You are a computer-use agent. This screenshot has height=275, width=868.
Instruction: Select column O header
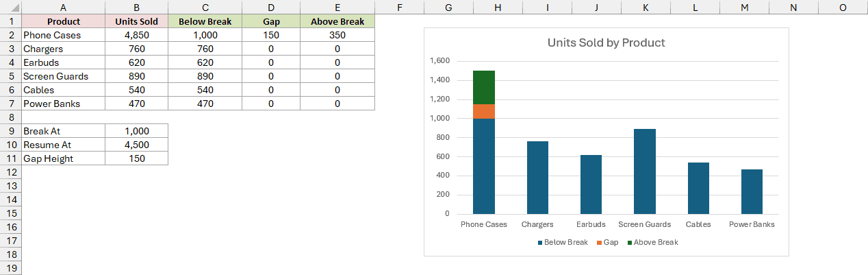point(843,7)
